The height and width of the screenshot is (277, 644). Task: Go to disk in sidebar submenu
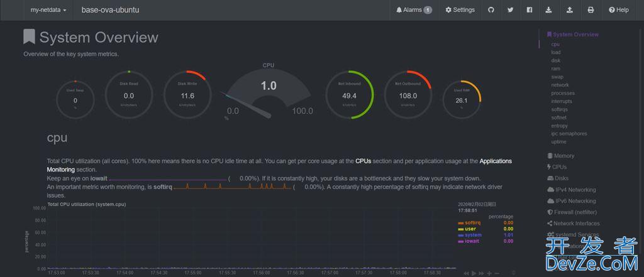click(556, 61)
